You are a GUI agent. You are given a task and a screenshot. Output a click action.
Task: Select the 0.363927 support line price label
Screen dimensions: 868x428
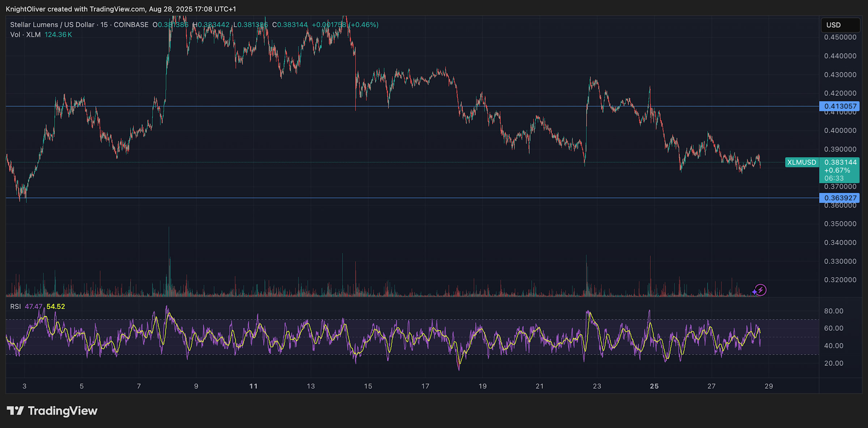[840, 198]
